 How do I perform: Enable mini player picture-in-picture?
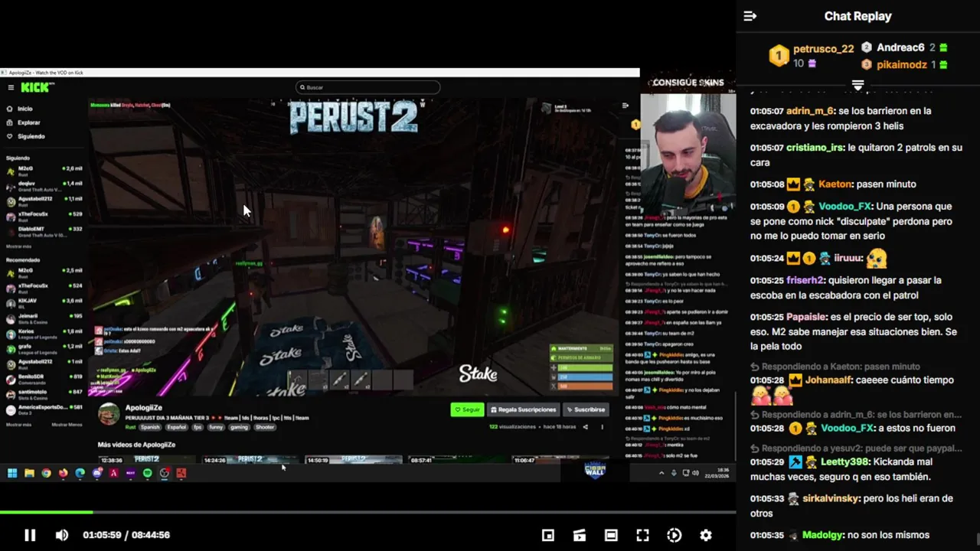pyautogui.click(x=548, y=535)
